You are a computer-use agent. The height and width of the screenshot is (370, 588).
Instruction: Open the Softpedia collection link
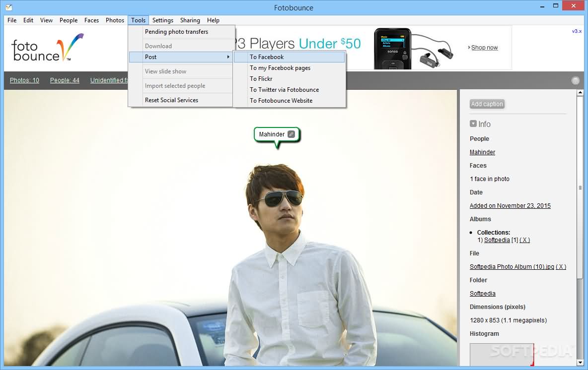(x=497, y=240)
